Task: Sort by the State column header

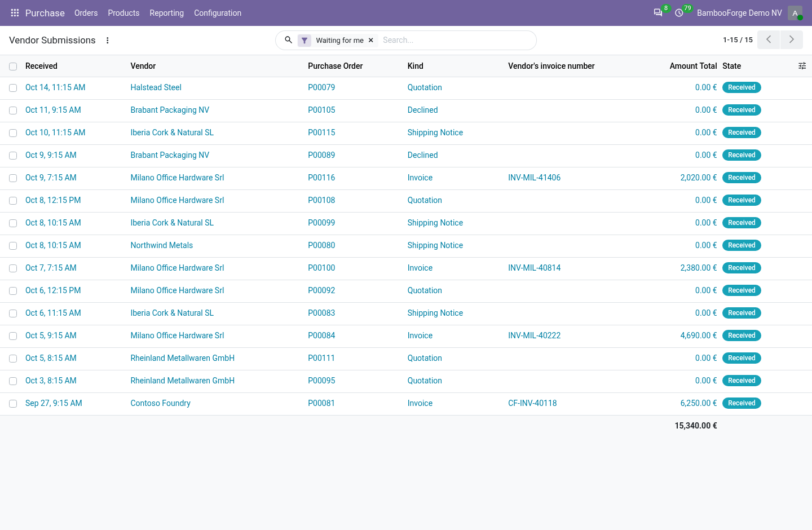Action: pos(731,66)
